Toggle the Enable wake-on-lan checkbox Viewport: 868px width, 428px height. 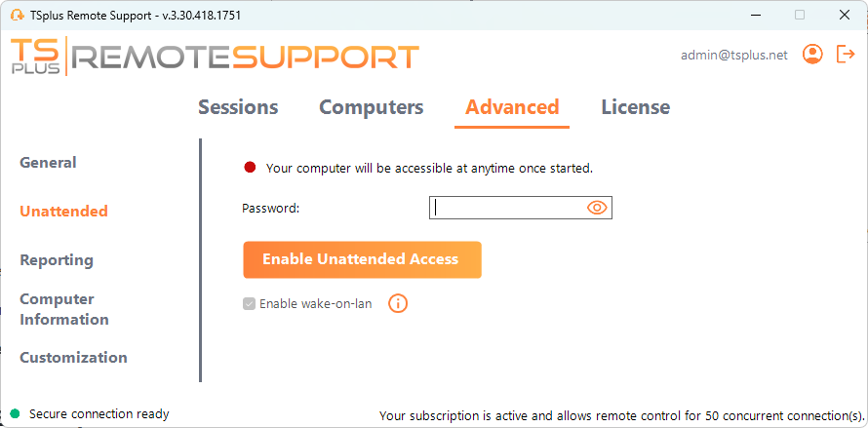click(x=250, y=304)
